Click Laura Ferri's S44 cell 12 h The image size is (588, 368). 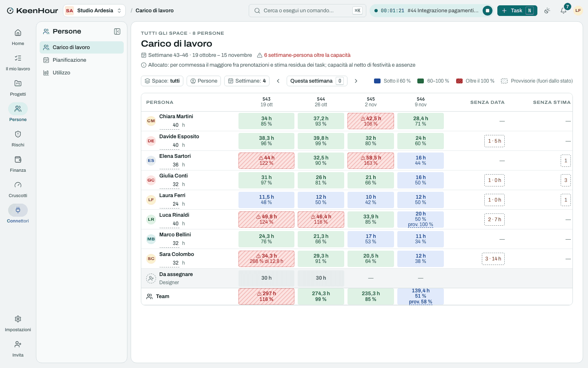tap(321, 200)
